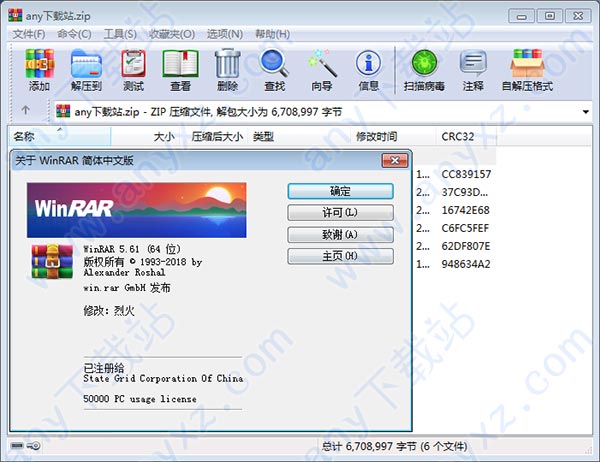Image resolution: width=600 pixels, height=462 pixels.
Task: Close the WinRAR main window
Action: [578, 16]
